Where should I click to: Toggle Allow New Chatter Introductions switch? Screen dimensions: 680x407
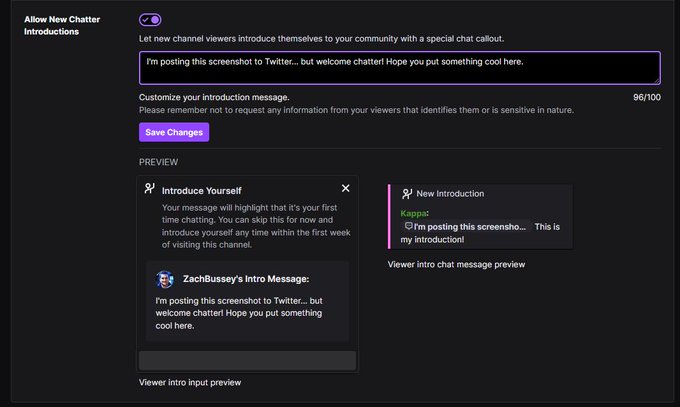(x=150, y=20)
